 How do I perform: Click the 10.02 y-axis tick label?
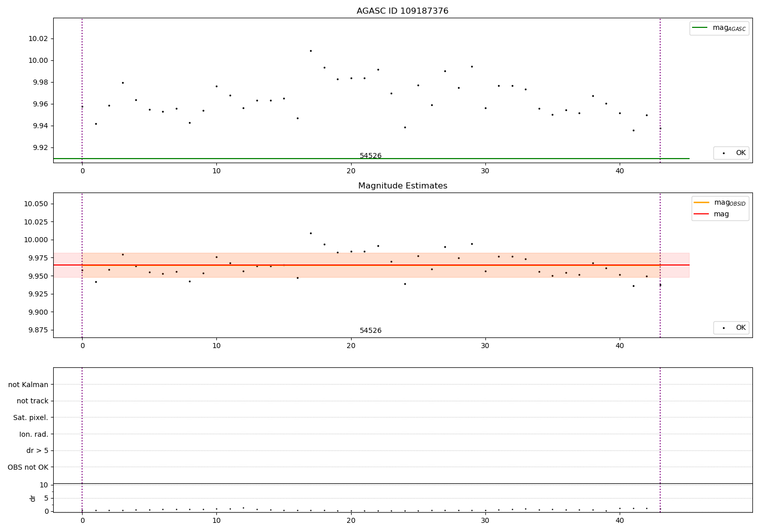pyautogui.click(x=38, y=39)
